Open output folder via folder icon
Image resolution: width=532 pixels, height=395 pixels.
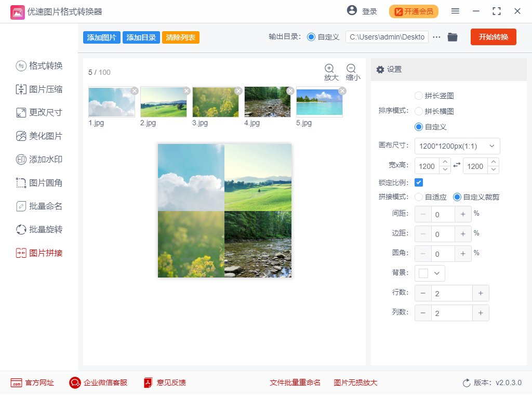tap(453, 37)
